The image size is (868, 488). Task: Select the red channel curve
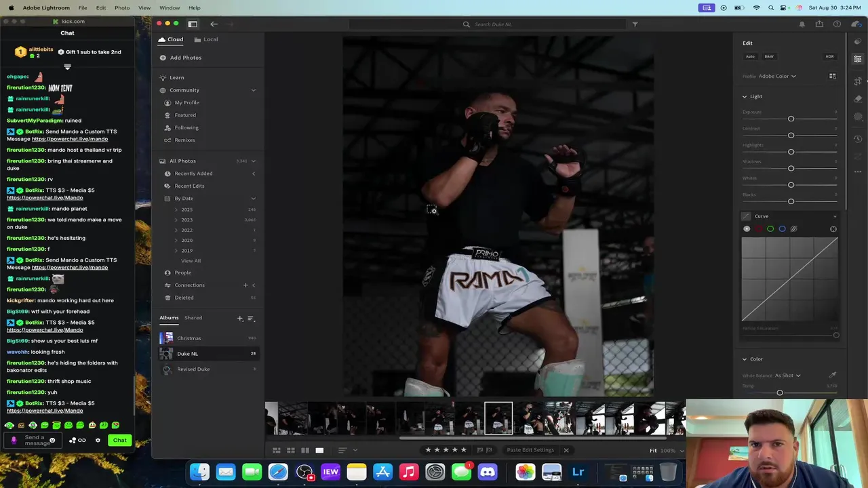tap(759, 229)
